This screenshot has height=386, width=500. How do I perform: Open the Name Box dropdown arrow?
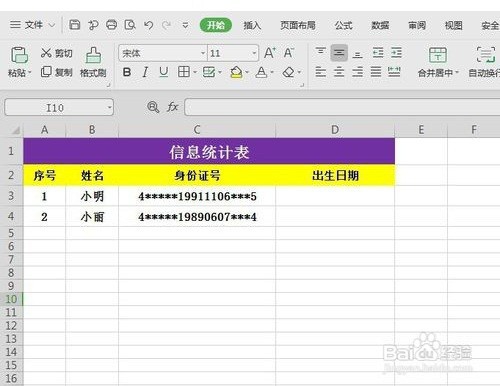(x=109, y=107)
